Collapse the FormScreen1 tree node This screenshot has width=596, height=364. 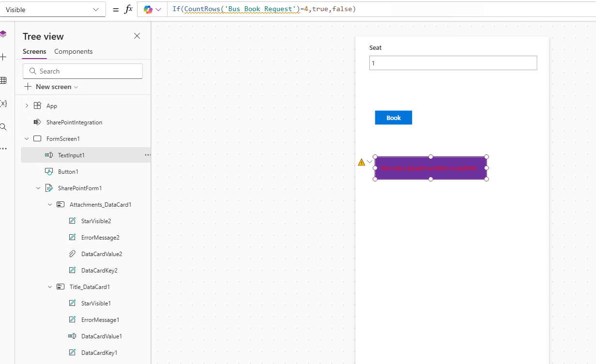[27, 138]
